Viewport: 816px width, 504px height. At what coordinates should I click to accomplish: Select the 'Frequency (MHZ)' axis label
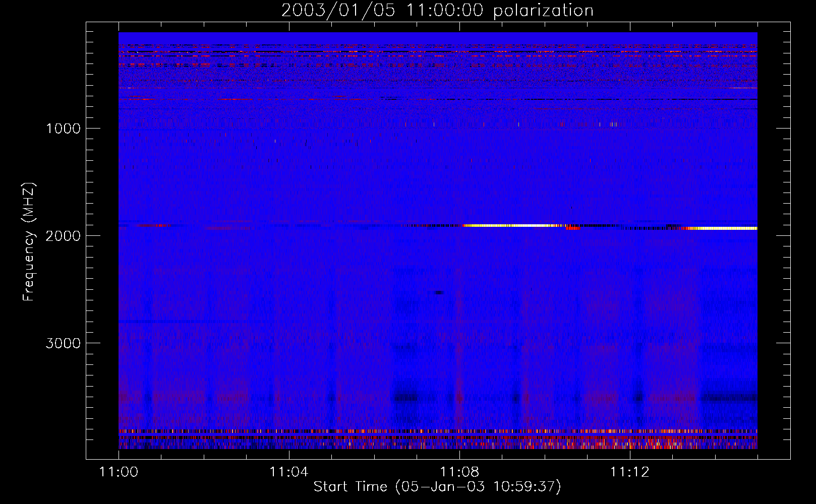pos(29,242)
